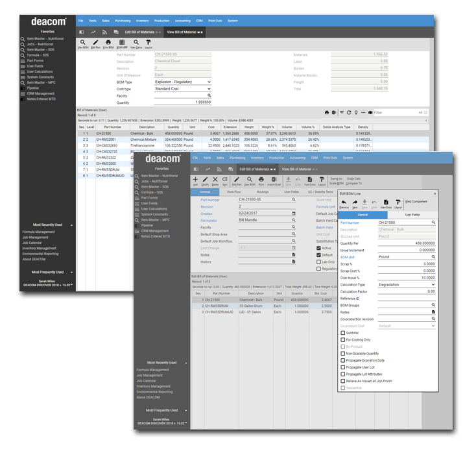Uncheck the Default checkbox
This screenshot has width=476, height=451.
coord(318,255)
